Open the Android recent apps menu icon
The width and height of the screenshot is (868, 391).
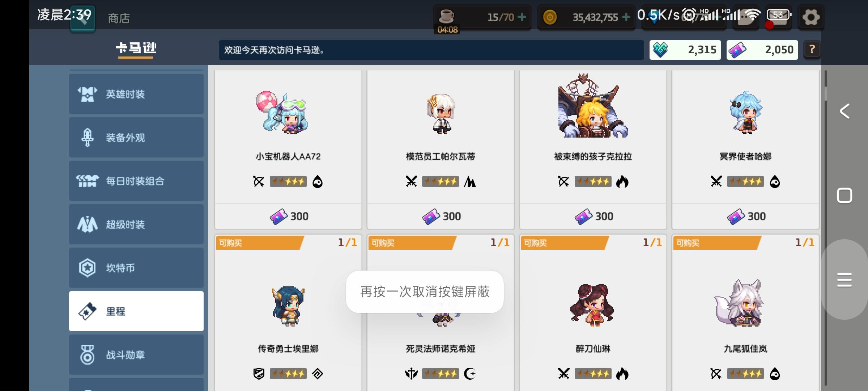point(844,280)
